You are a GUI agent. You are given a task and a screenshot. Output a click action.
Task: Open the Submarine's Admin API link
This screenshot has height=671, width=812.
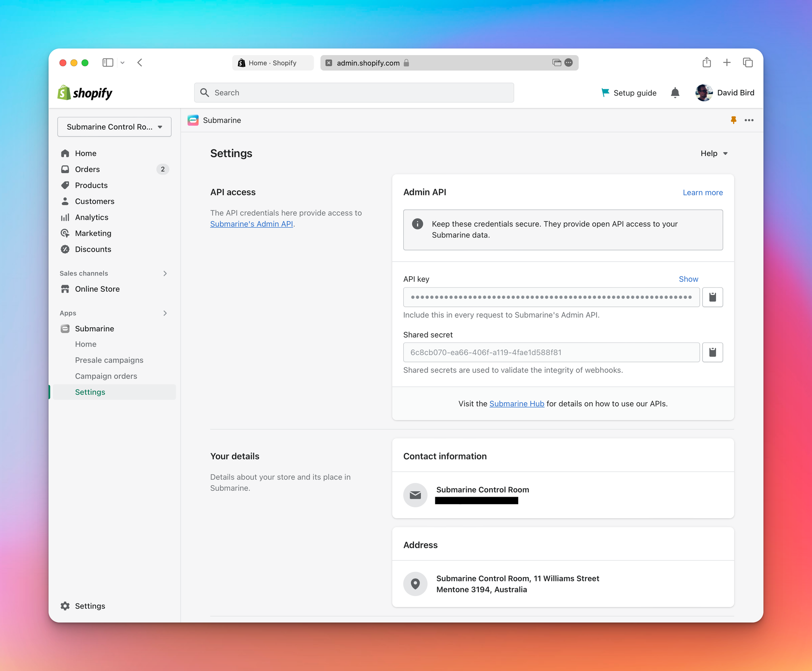pyautogui.click(x=251, y=224)
